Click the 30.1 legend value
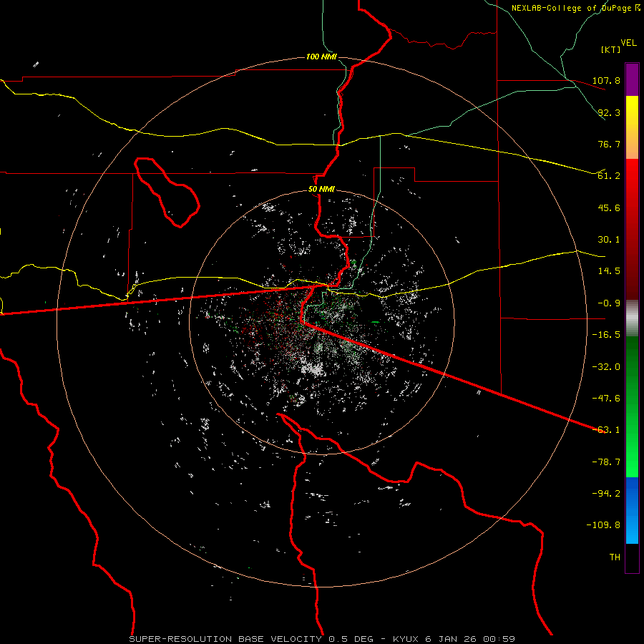Viewport: 644px width, 644px height. pyautogui.click(x=609, y=240)
